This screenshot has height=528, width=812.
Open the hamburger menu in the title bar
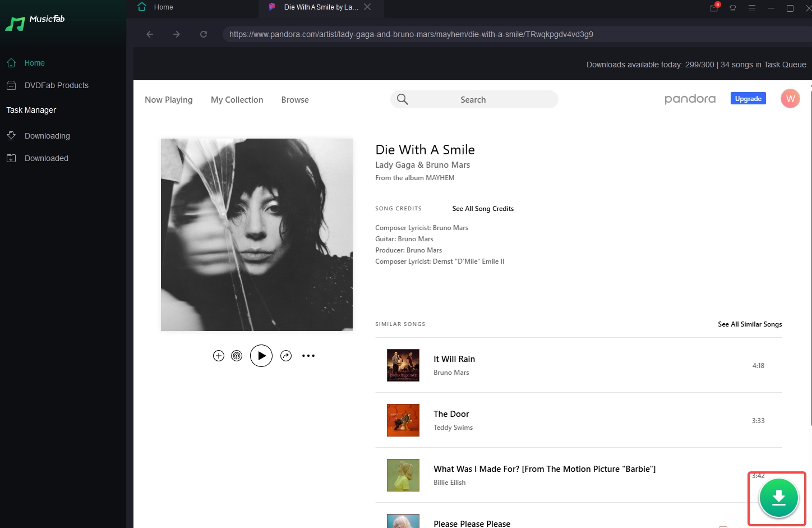pyautogui.click(x=751, y=9)
